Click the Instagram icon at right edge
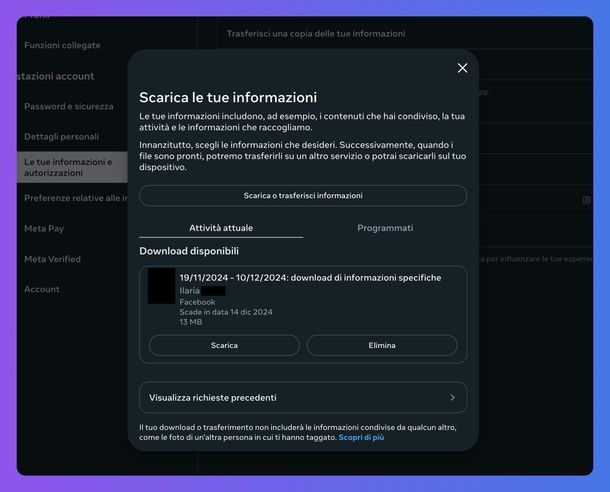Image resolution: width=610 pixels, height=492 pixels. pos(586,200)
